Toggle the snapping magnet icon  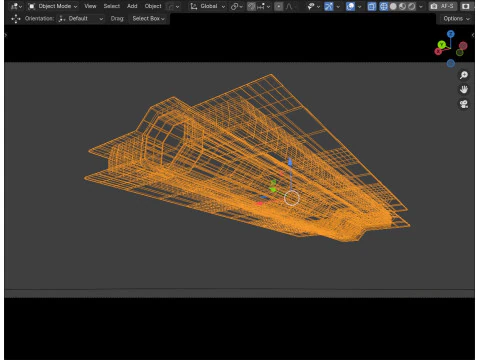pos(251,6)
